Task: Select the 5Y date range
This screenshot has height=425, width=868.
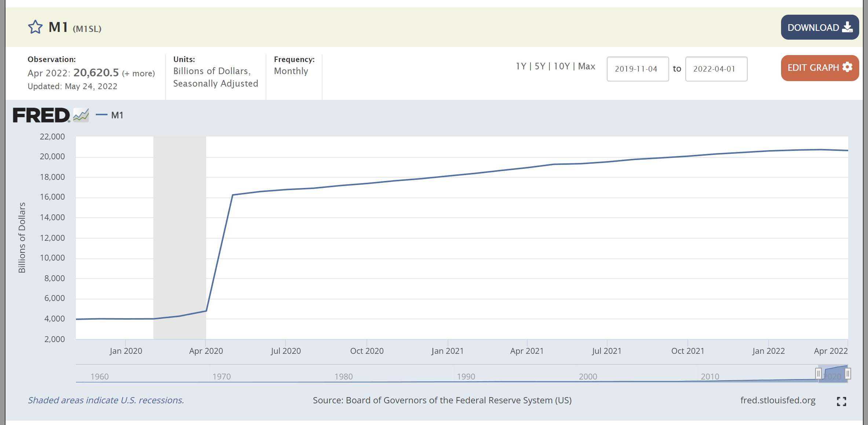Action: coord(540,66)
